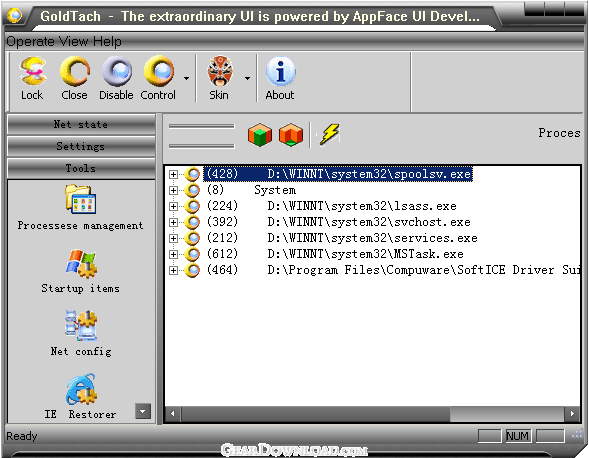This screenshot has width=589, height=458.
Task: Click the horizontal scrollbar right arrow
Action: pyautogui.click(x=572, y=414)
